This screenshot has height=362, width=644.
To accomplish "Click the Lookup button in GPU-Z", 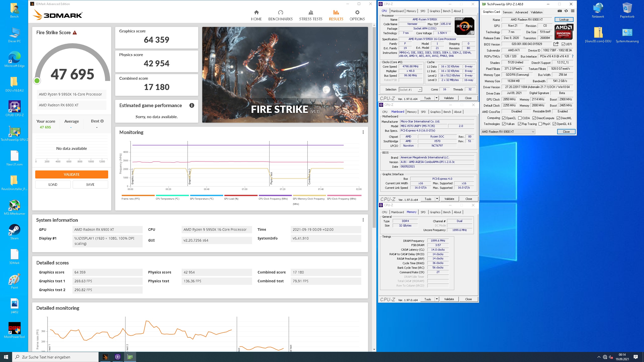I will point(564,20).
